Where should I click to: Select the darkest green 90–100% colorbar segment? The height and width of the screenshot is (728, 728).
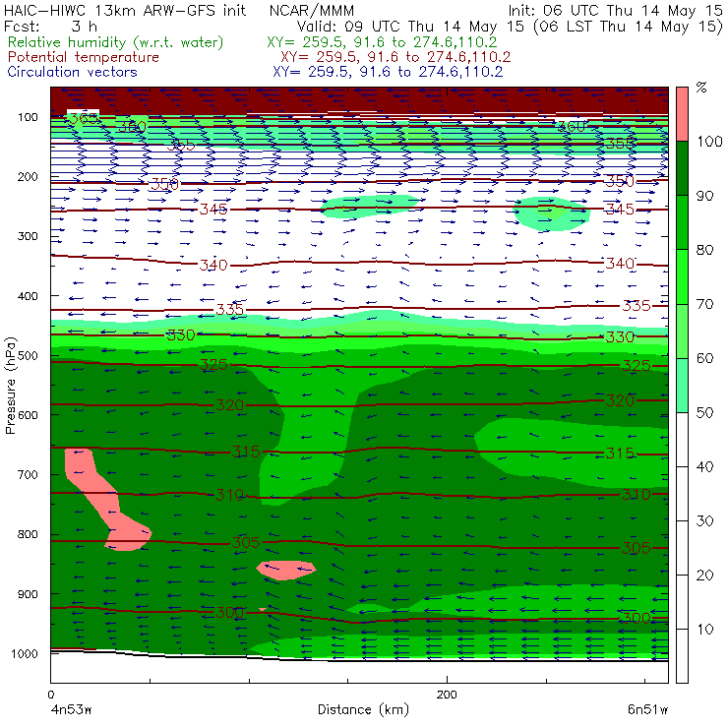pyautogui.click(x=682, y=168)
